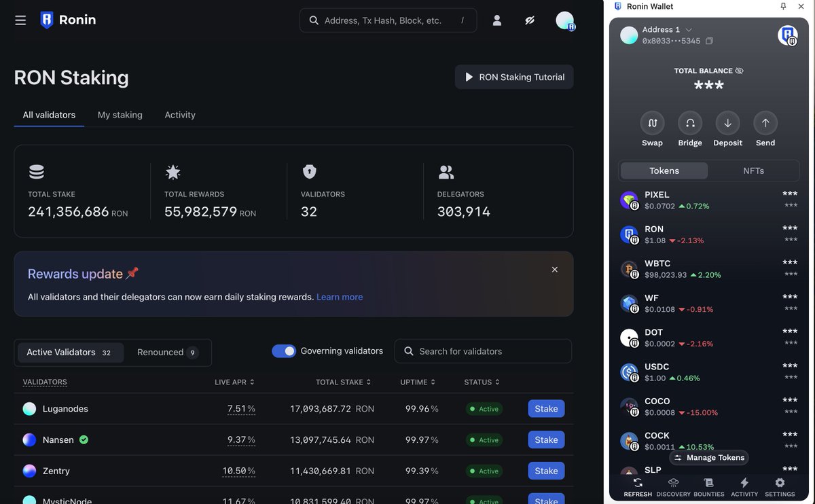
Task: Open the COCO token row
Action: tap(708, 407)
